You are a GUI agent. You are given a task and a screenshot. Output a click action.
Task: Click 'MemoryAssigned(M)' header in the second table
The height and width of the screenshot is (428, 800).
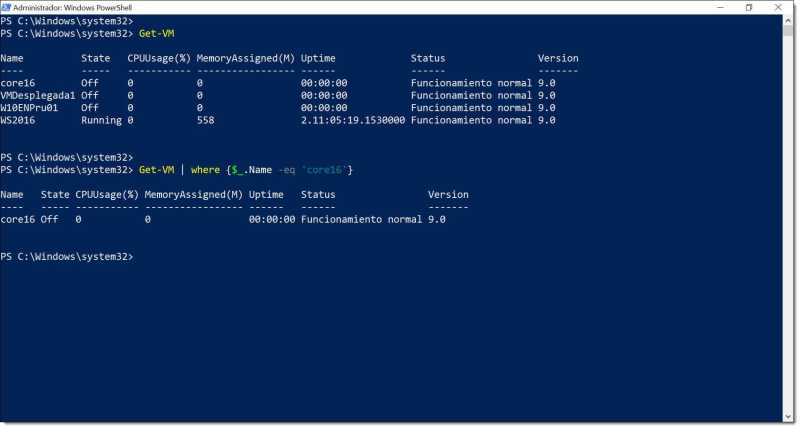click(x=193, y=194)
